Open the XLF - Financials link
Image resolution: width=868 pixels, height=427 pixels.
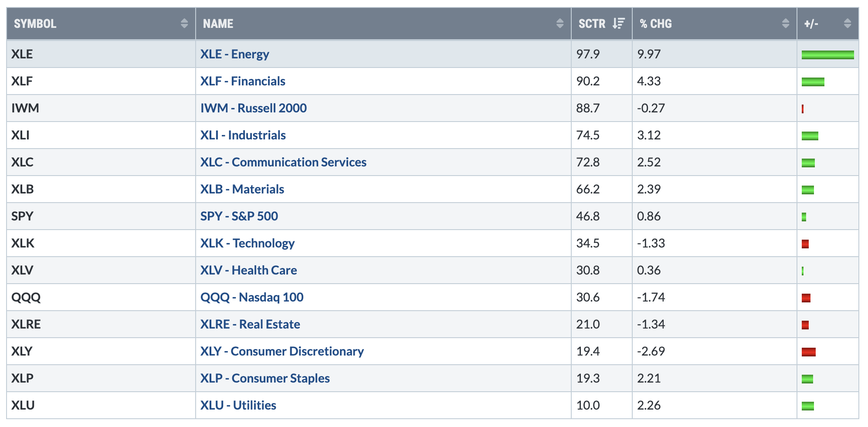pyautogui.click(x=243, y=81)
